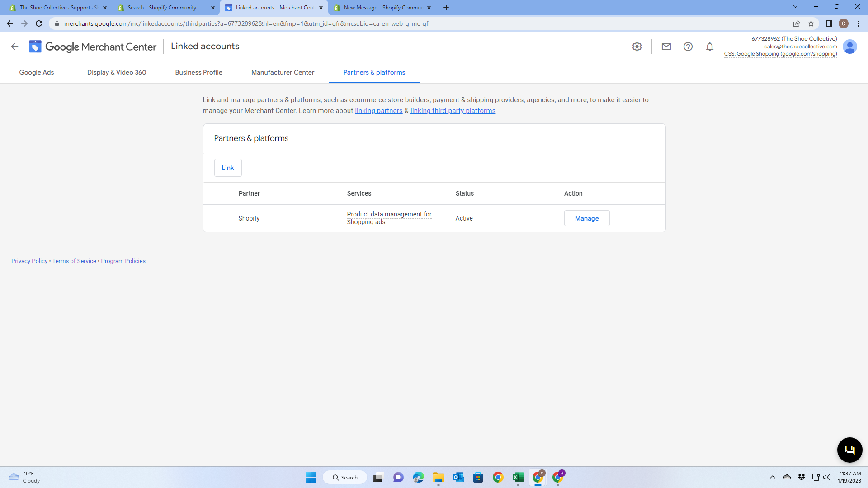This screenshot has width=868, height=488.
Task: Click the Google Merchant Center logo
Action: [93, 47]
